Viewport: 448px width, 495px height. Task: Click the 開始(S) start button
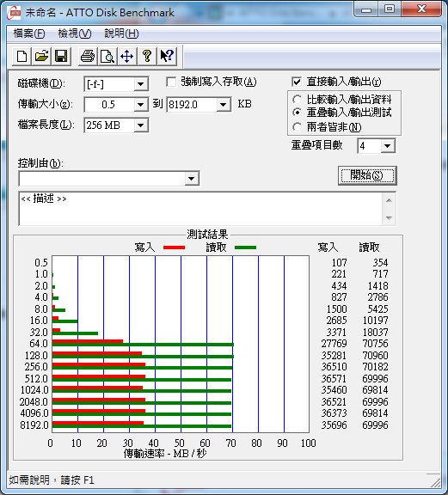click(367, 175)
